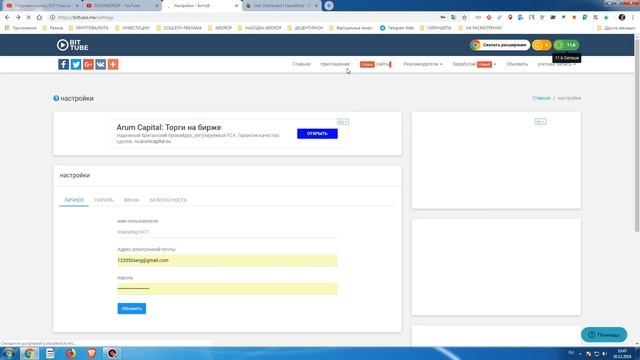Click the ad options icon on Arum Capital ad
Image resolution: width=640 pixels, height=360 pixels.
[343, 122]
